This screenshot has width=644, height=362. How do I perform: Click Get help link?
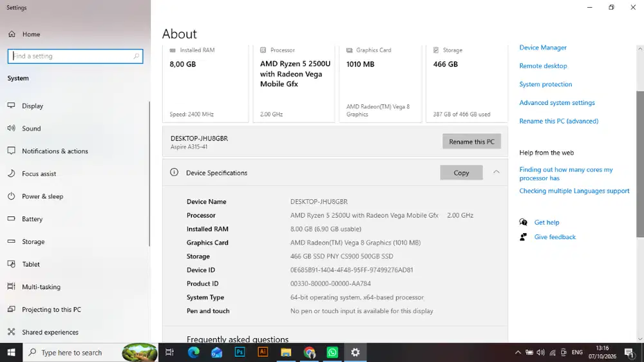coord(546,222)
